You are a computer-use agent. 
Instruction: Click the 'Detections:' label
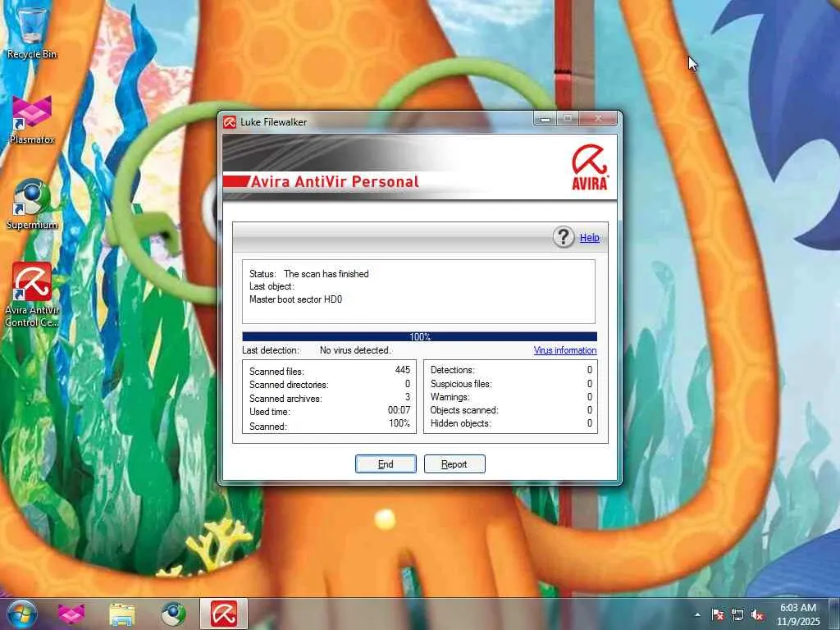[x=452, y=370]
